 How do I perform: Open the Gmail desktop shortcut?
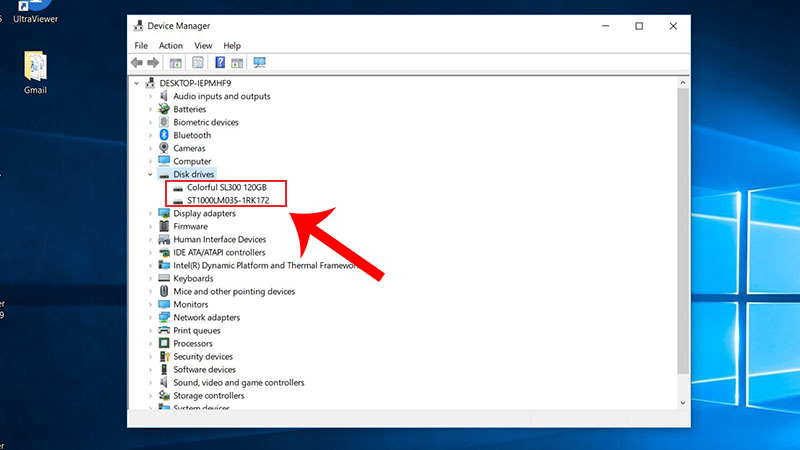[x=35, y=69]
